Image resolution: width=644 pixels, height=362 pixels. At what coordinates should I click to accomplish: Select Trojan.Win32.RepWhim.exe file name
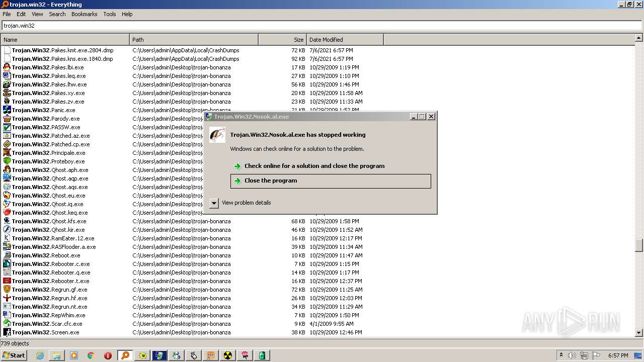point(48,315)
